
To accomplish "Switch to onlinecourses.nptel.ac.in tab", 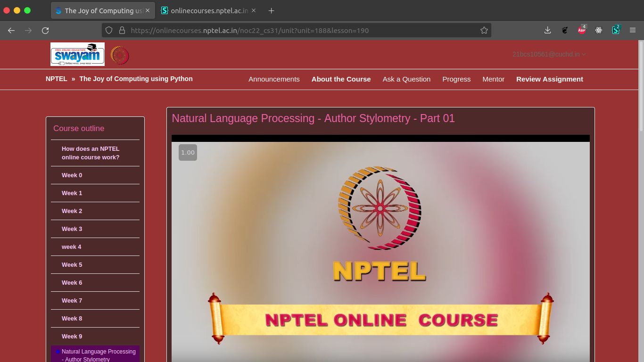I will (x=209, y=10).
